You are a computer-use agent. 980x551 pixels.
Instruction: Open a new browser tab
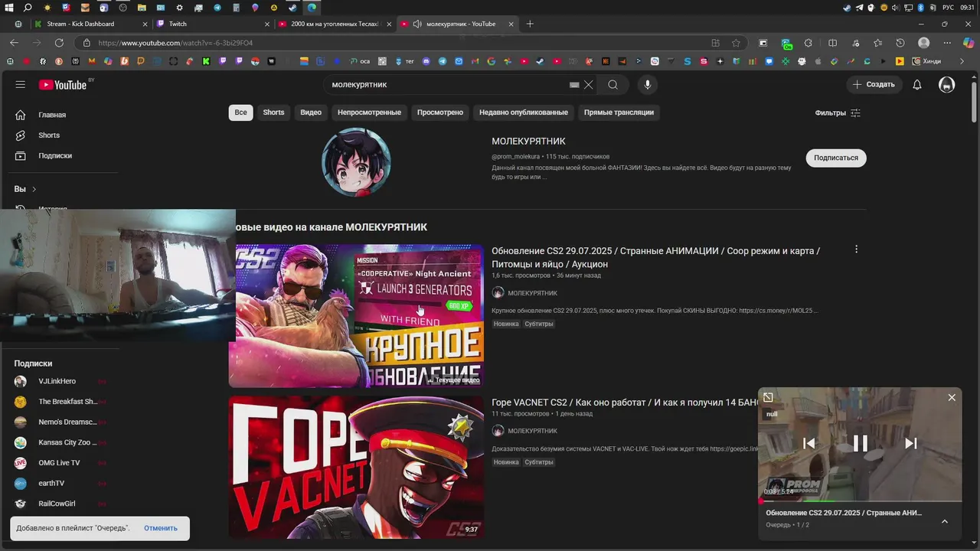[530, 24]
